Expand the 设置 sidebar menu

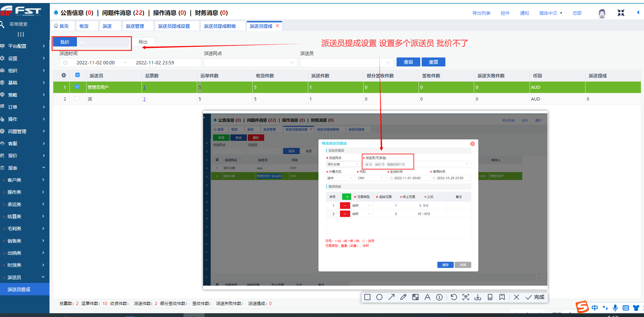pos(24,59)
